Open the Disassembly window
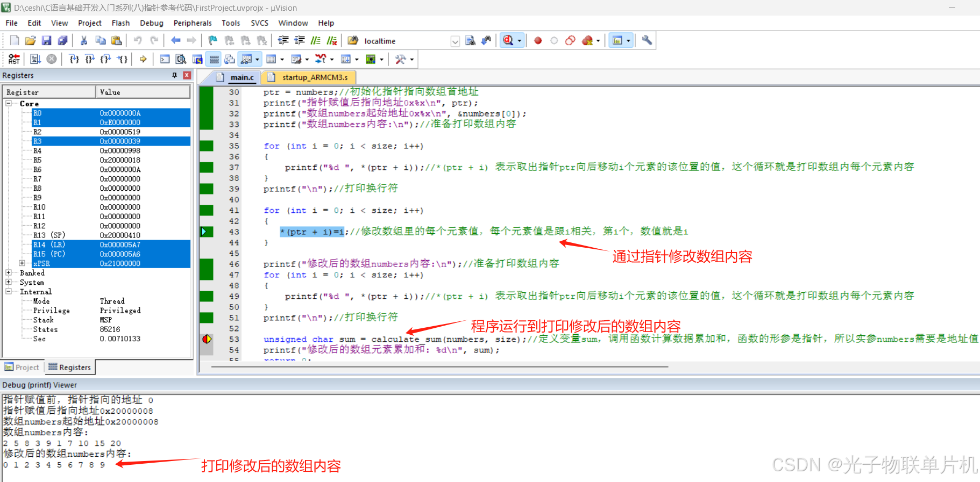The image size is (980, 482). [x=181, y=59]
